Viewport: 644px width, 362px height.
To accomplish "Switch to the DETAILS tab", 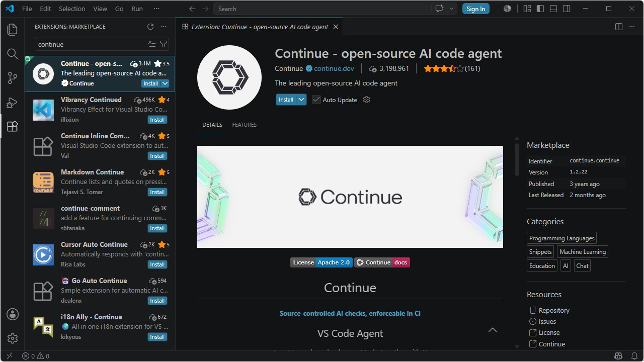I will tap(212, 125).
